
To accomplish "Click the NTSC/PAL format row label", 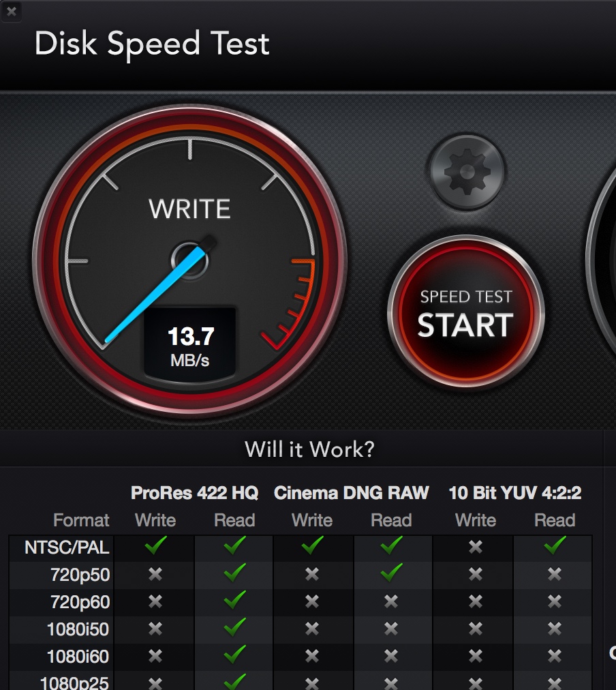I will [67, 547].
